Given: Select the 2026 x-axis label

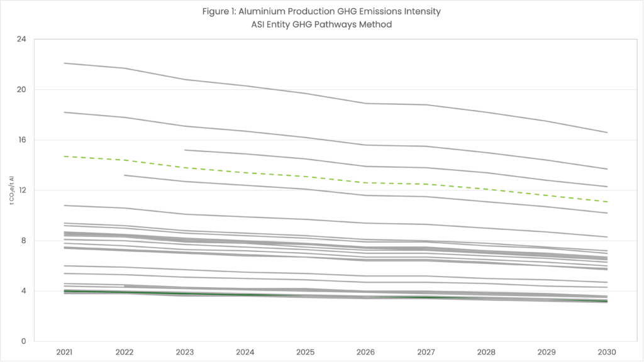Looking at the screenshot, I should 366,351.
